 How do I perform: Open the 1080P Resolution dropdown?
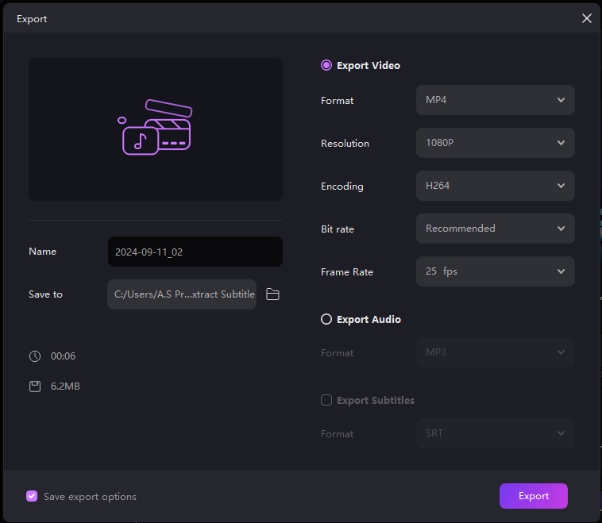[495, 143]
